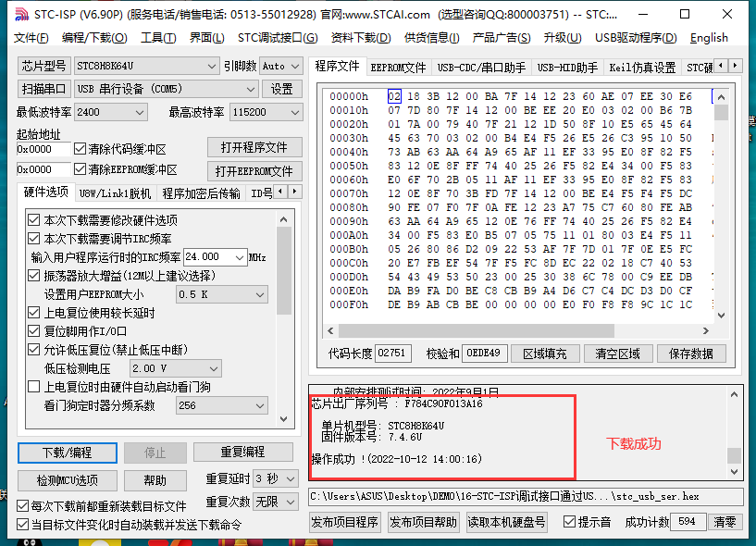Open minimum baud rate 2400 dropdown
Viewport: 756px width, 546px height.
[x=111, y=112]
